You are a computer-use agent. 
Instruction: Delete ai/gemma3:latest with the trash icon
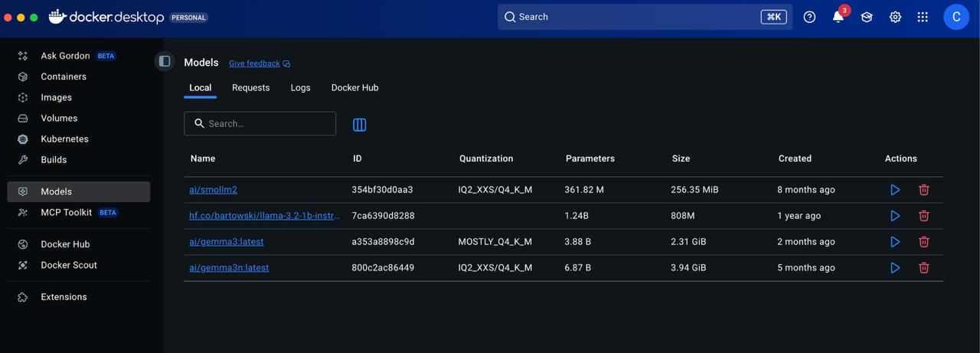(924, 242)
